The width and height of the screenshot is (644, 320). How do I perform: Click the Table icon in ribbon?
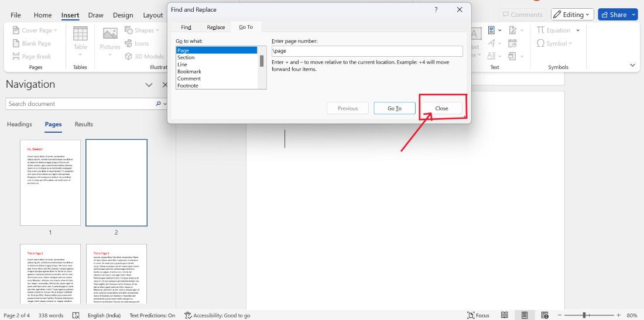pos(81,34)
